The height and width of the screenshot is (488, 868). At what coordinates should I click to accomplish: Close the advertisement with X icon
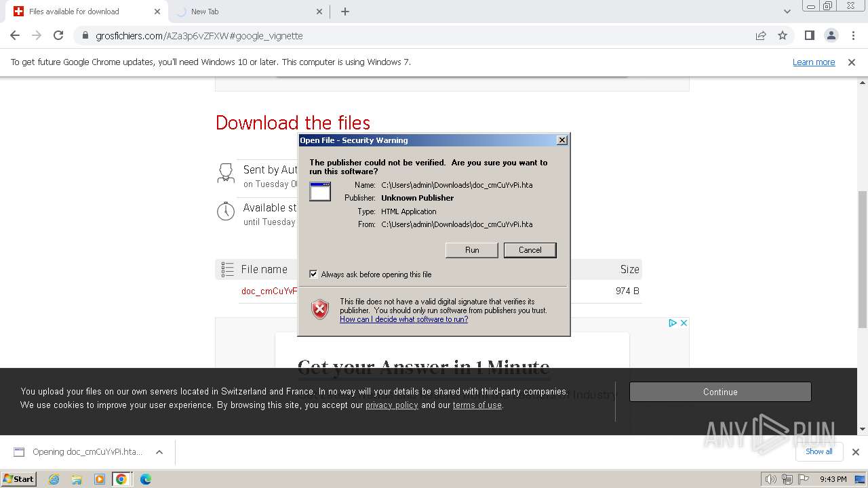[x=684, y=323]
